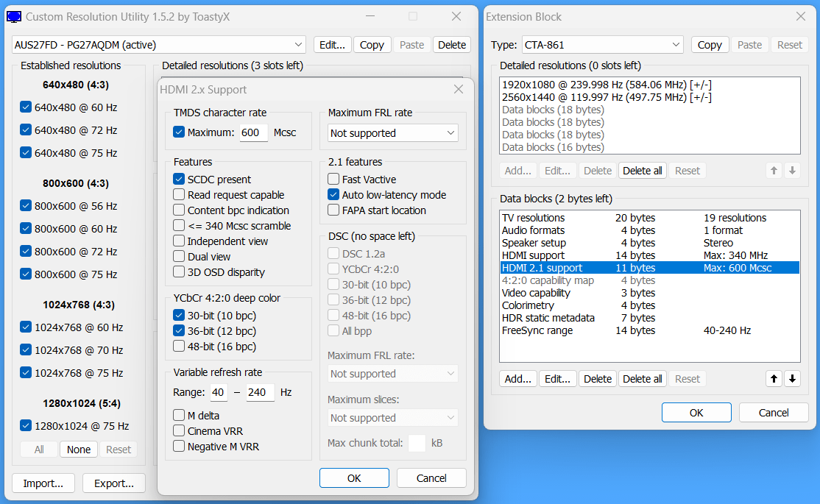Uncheck 1280x1024 @ 75 Hz resolution
The height and width of the screenshot is (504, 820).
click(x=26, y=425)
